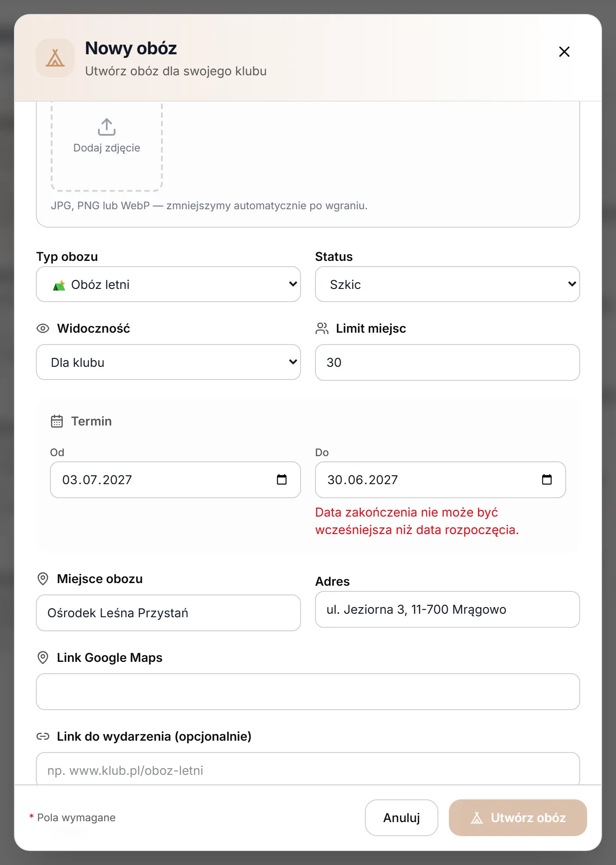Click the Typ obozu label
Screen dimensions: 616x865
tap(67, 257)
